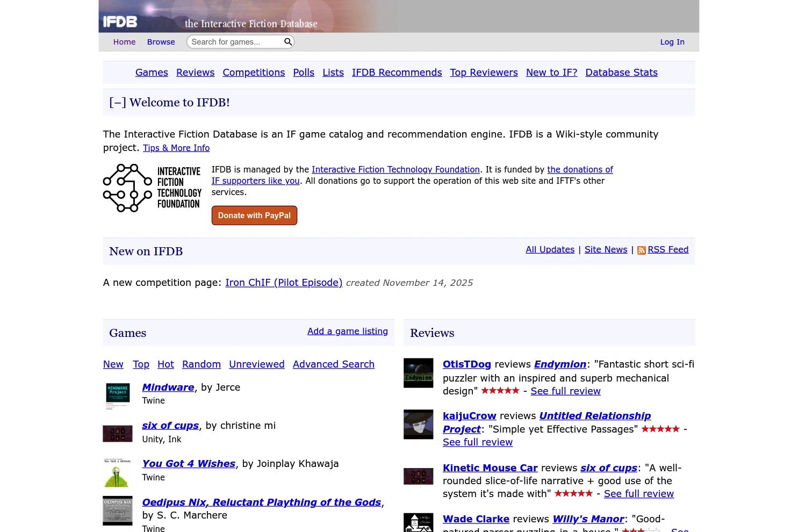Click the Log In link
The image size is (798, 532).
pos(672,42)
